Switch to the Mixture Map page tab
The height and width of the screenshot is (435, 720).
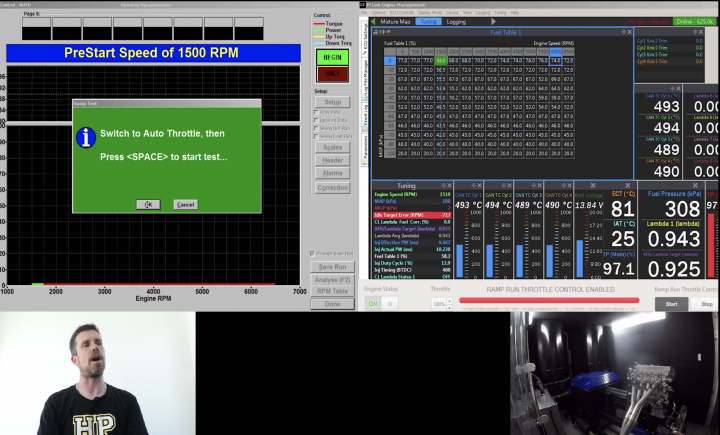395,22
